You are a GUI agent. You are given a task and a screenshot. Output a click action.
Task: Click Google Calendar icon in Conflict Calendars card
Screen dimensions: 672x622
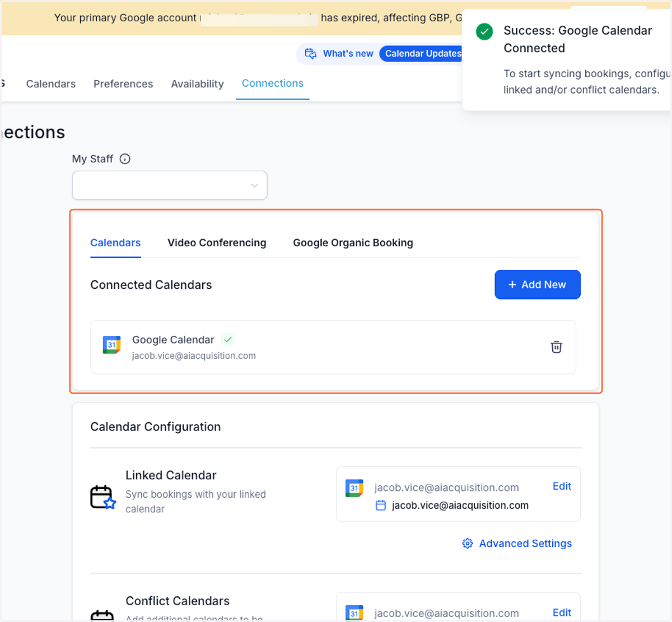click(354, 613)
